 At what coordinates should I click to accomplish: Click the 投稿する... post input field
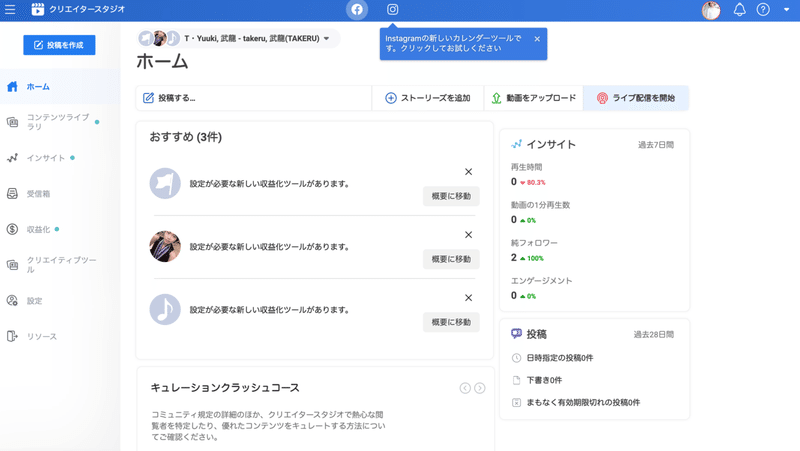coord(254,98)
